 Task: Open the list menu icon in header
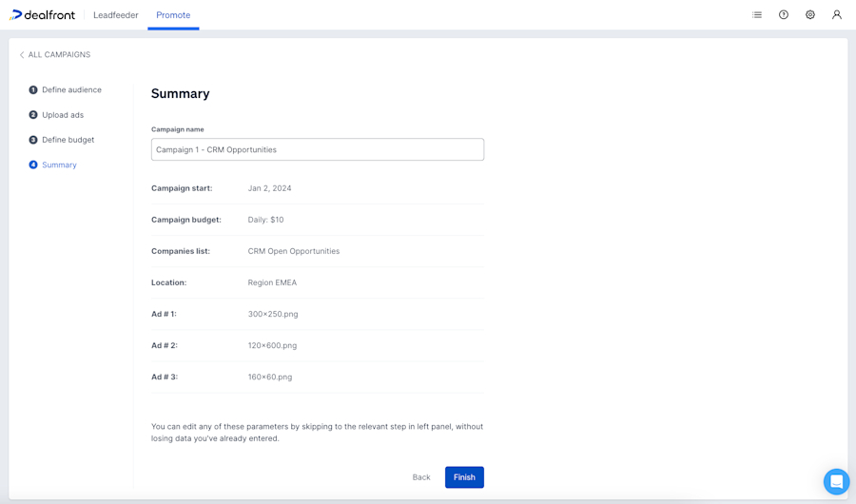point(757,15)
